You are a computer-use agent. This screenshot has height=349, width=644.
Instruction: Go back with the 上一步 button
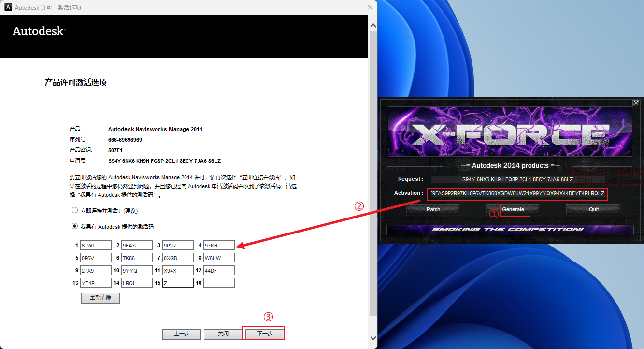pyautogui.click(x=181, y=334)
